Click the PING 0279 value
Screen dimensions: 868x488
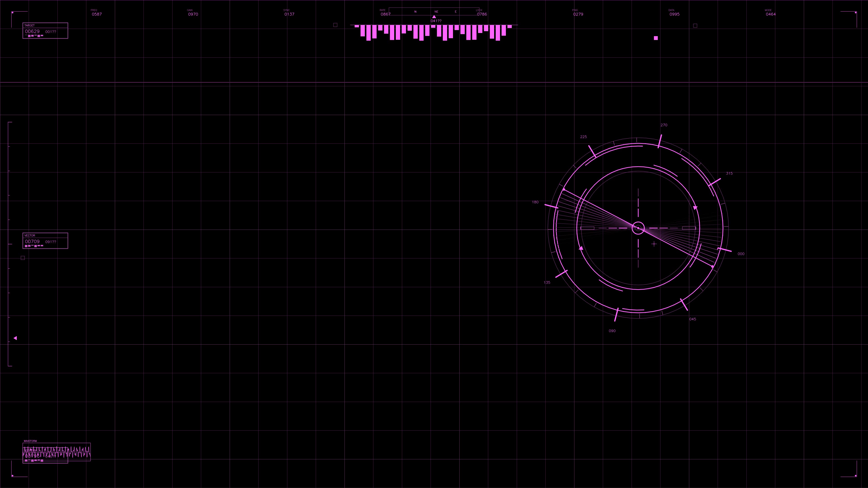pos(579,14)
